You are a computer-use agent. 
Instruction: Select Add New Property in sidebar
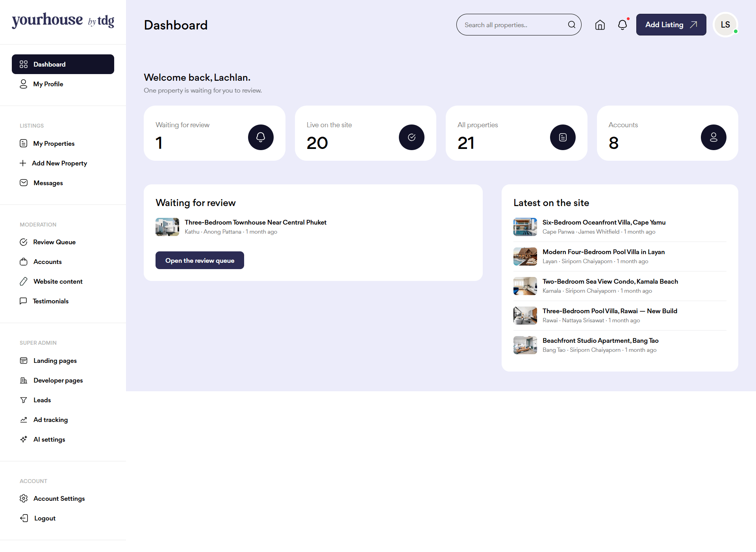point(63,163)
